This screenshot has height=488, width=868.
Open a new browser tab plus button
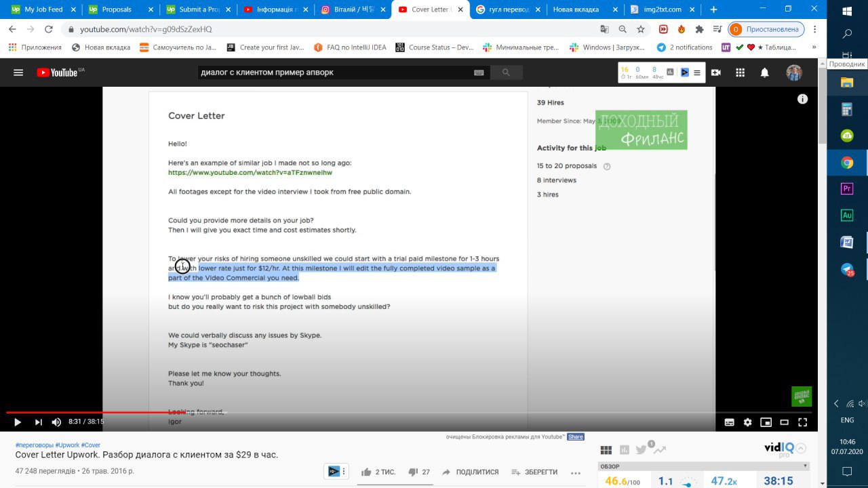(713, 9)
